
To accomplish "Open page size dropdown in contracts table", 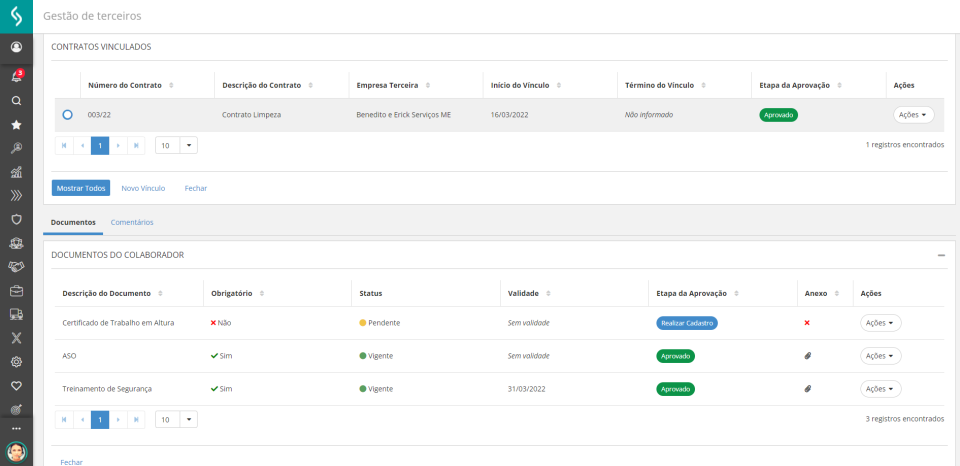I will tap(176, 145).
